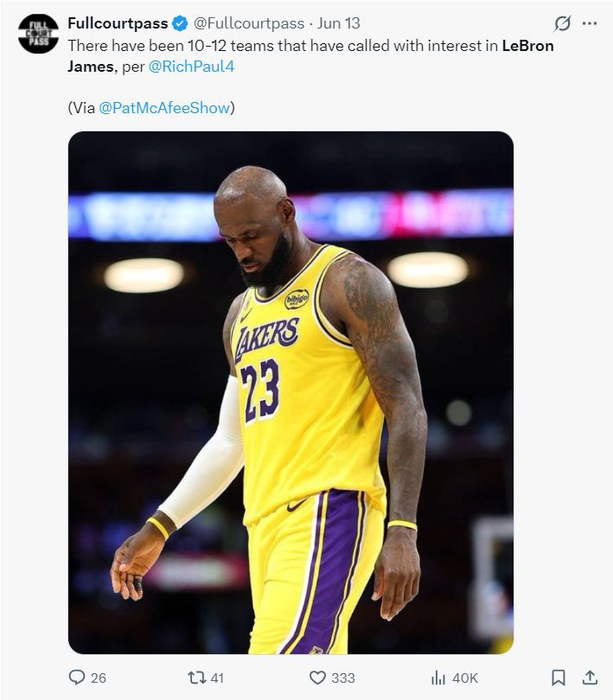Click the 26 replies count
The height and width of the screenshot is (700, 613).
click(x=99, y=678)
